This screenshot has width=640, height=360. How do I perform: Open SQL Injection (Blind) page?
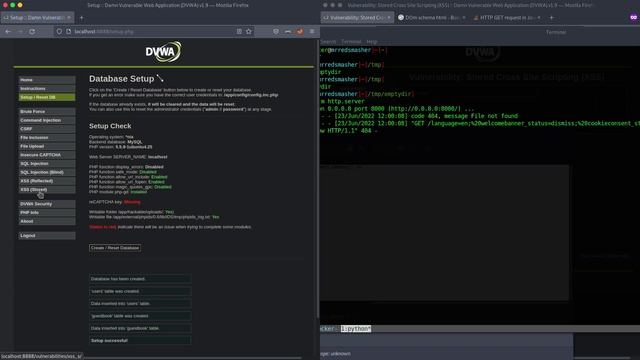(47, 172)
